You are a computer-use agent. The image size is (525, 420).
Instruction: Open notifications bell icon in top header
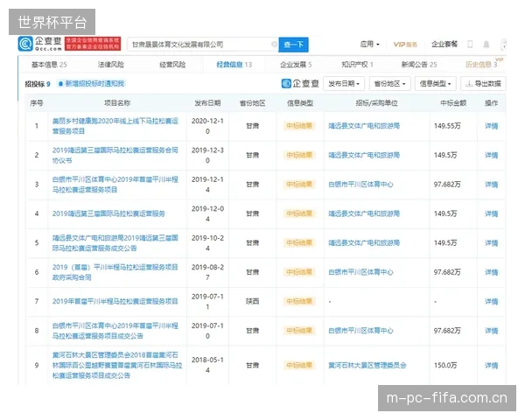(x=486, y=45)
